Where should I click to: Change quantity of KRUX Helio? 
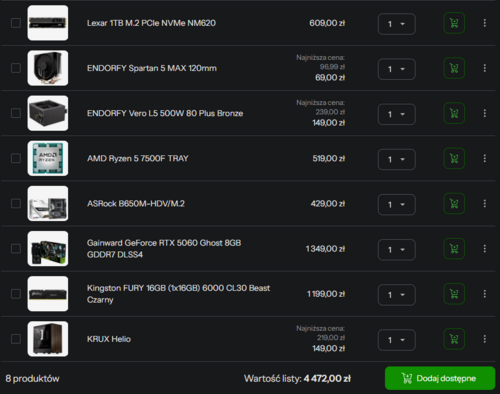(397, 340)
